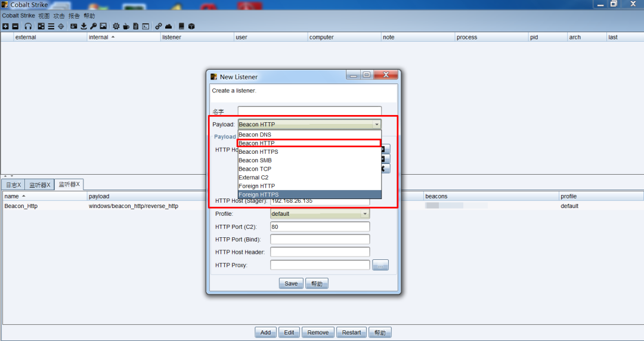Image resolution: width=644 pixels, height=341 pixels.
Task: Select the Beacon_Http listener row
Action: point(322,206)
